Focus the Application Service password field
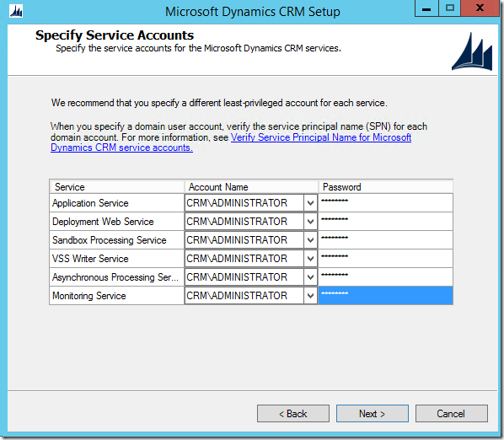 click(385, 203)
